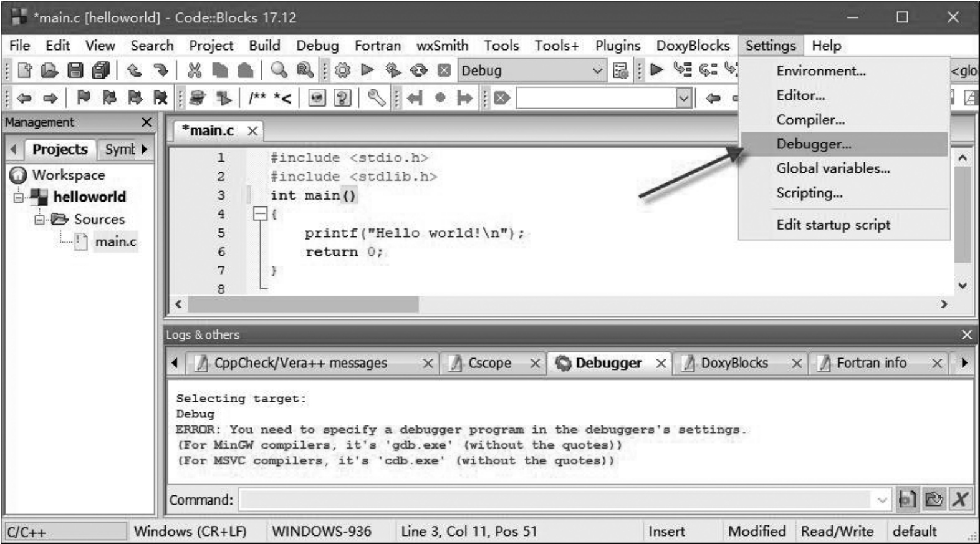This screenshot has width=980, height=544.
Task: Open the Replace tool
Action: [305, 70]
